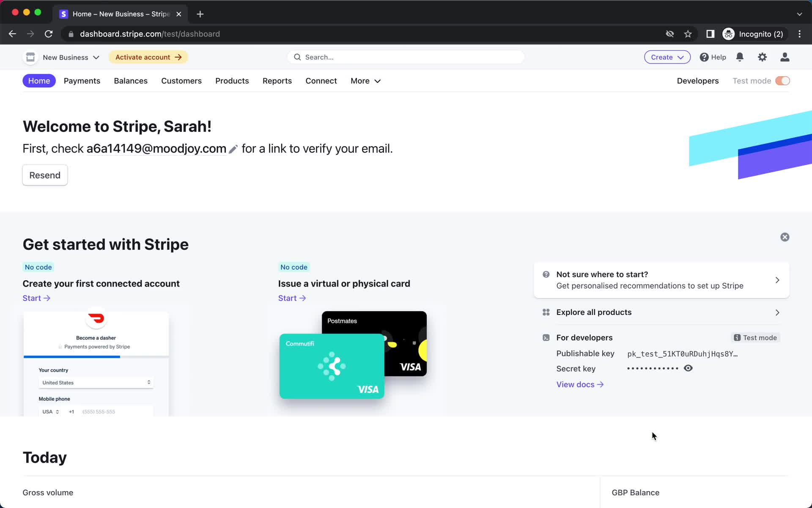The height and width of the screenshot is (508, 812).
Task: Open the Products tab
Action: point(232,81)
